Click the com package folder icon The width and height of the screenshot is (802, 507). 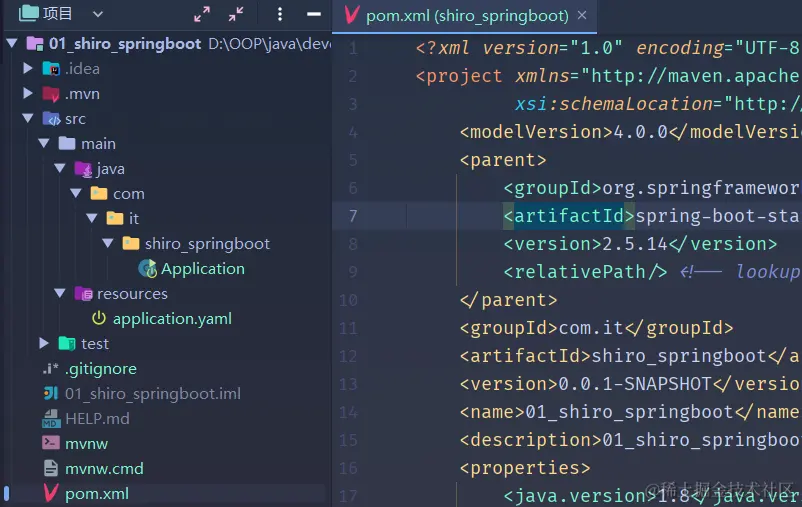(x=99, y=193)
